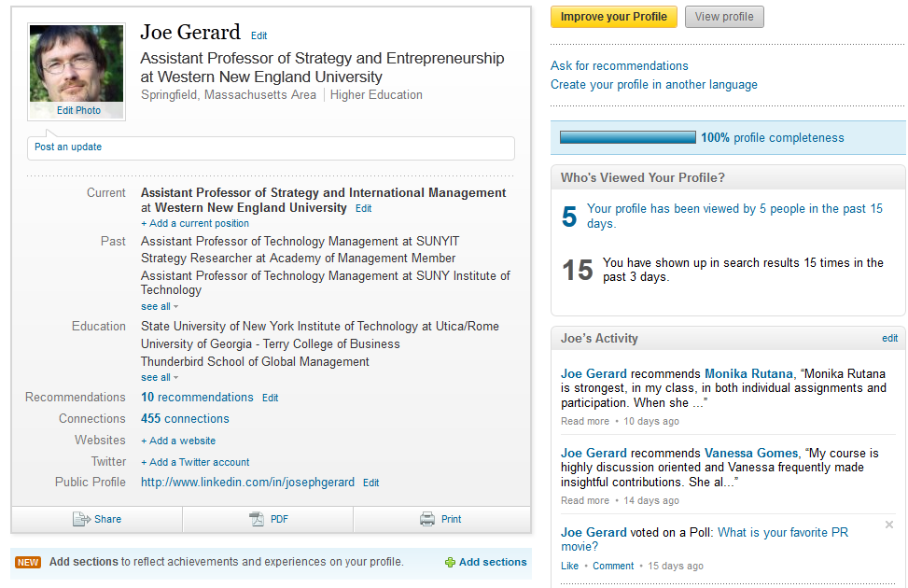Click the Improve your Profile button

[614, 17]
